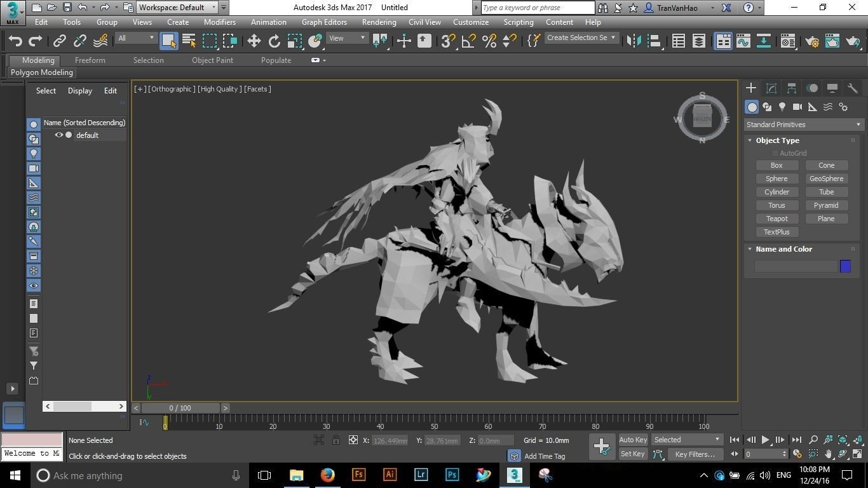The height and width of the screenshot is (488, 868).
Task: Open the Create Selection Set dropdown
Action: pos(581,38)
